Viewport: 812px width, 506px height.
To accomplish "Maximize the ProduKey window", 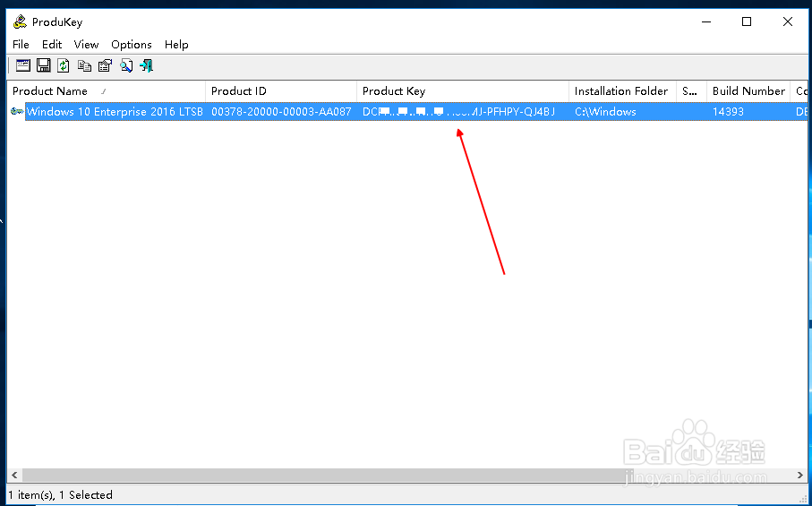I will [747, 21].
